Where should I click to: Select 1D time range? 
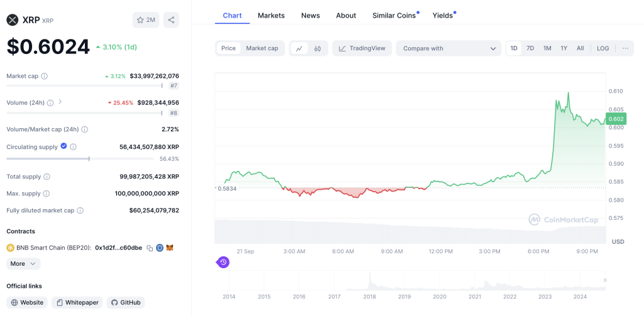514,48
